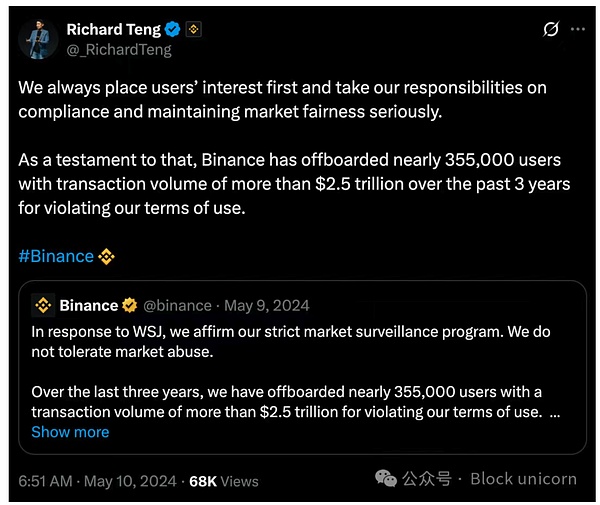This screenshot has width=600, height=505.
Task: Open the May 9, 2024 post date
Action: pos(267,305)
